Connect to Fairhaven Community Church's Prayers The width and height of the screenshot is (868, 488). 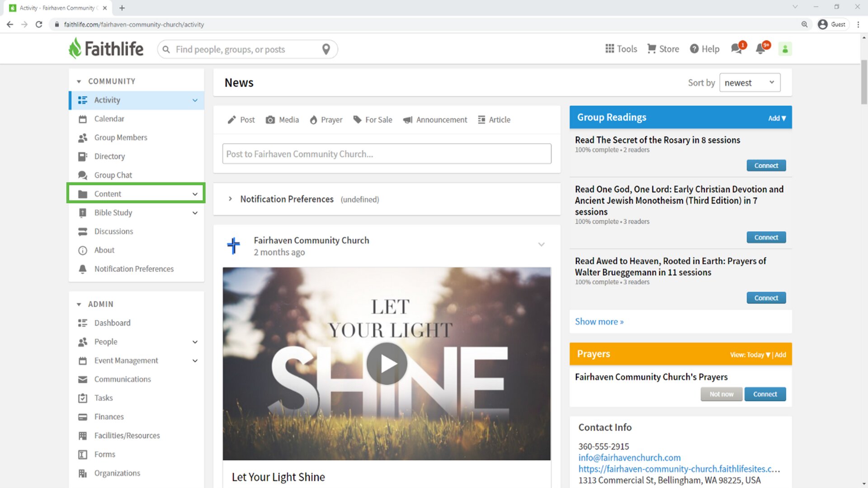click(x=765, y=394)
